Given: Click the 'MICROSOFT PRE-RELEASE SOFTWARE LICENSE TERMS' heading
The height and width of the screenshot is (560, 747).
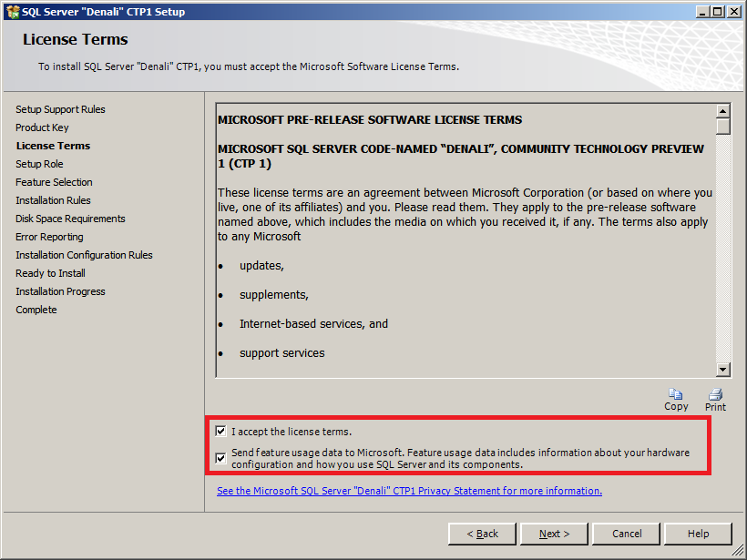Looking at the screenshot, I should point(370,120).
